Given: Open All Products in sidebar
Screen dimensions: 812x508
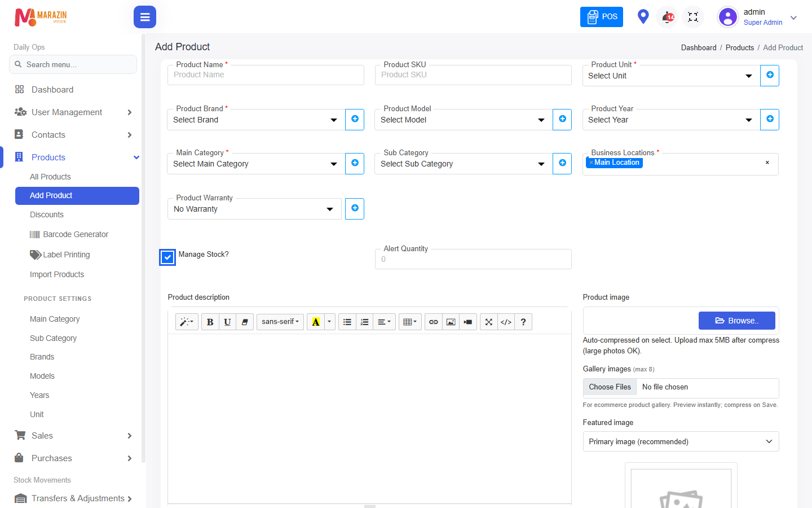Looking at the screenshot, I should point(50,177).
